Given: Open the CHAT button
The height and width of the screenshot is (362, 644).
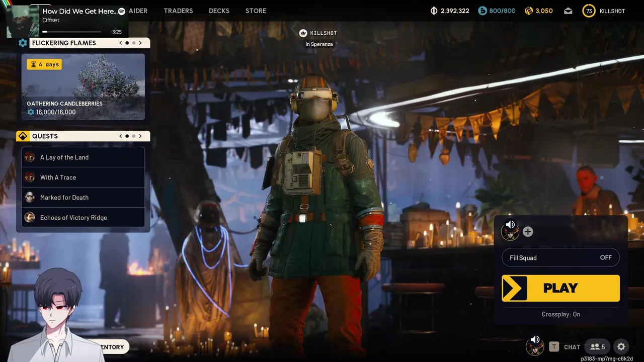Looking at the screenshot, I should coord(572,347).
